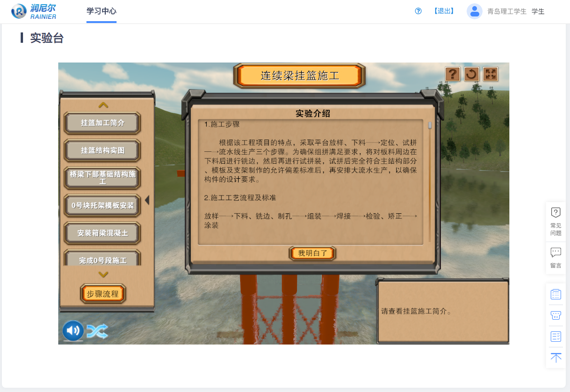Viewport: 570px width, 392px height.
Task: Select the 0号块托架模板安装 step item
Action: (x=102, y=205)
